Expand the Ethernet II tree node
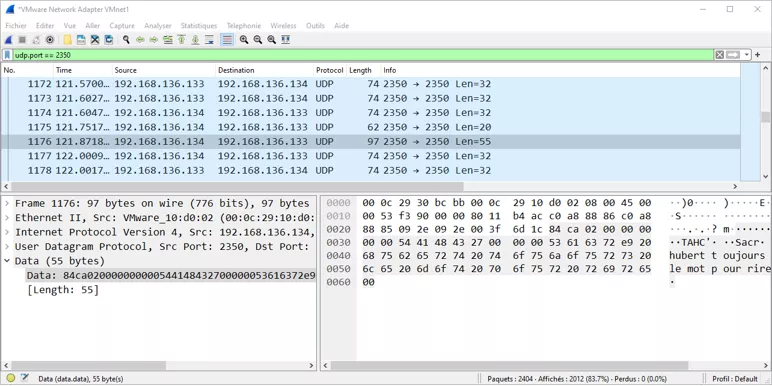Image resolution: width=772 pixels, height=386 pixels. [7, 218]
